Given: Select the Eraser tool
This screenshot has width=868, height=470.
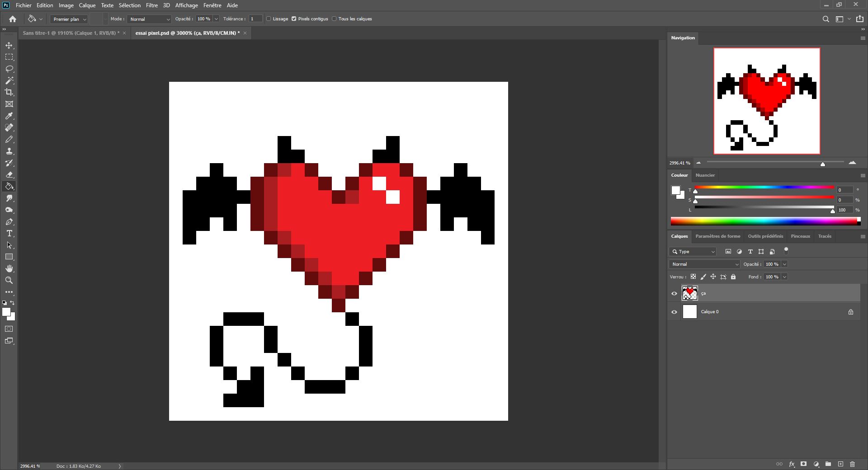Looking at the screenshot, I should 9,175.
